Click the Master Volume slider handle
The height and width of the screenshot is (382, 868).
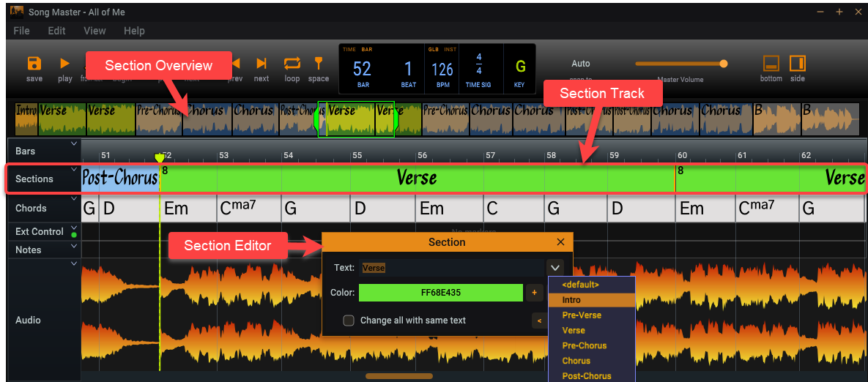pos(724,64)
